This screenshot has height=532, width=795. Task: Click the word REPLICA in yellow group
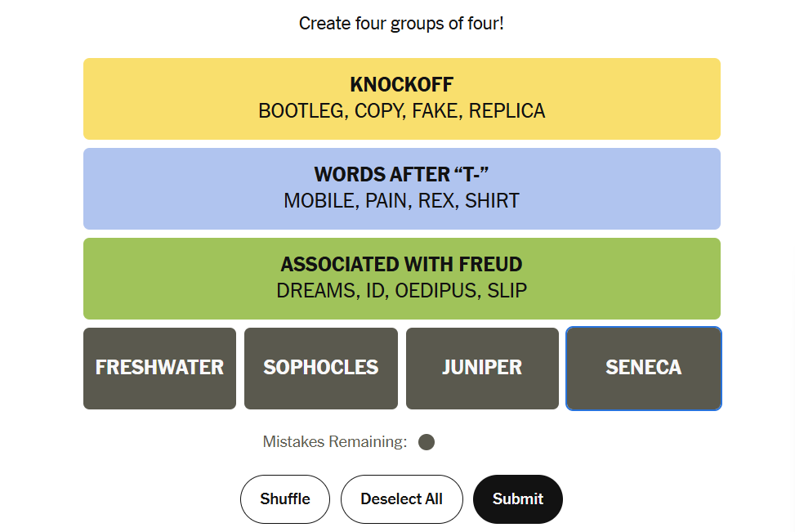pos(507,111)
